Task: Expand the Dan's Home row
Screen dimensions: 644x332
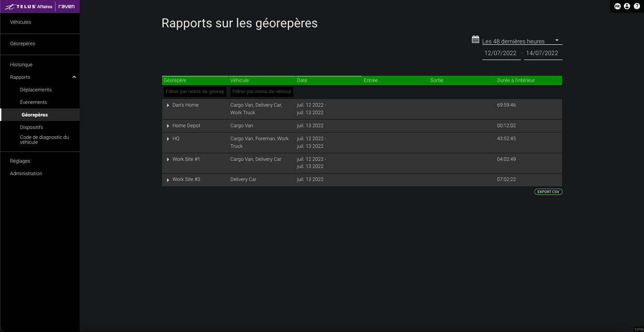Action: (168, 105)
